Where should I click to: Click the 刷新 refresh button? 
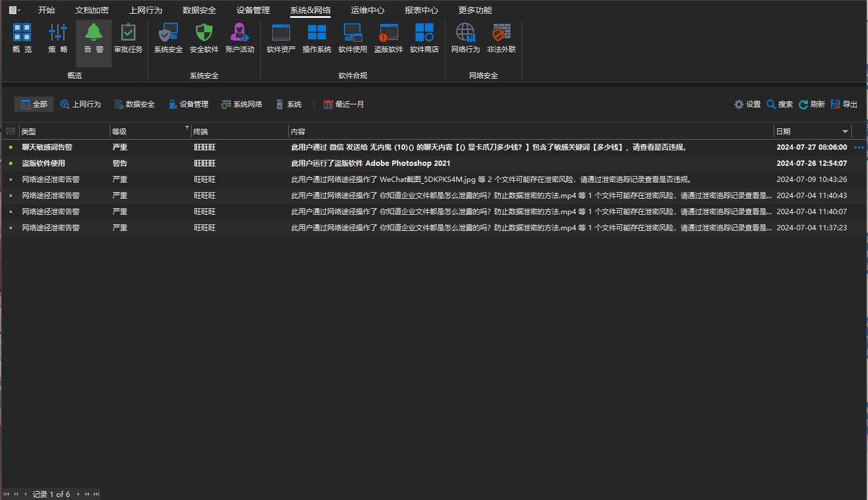[x=812, y=104]
